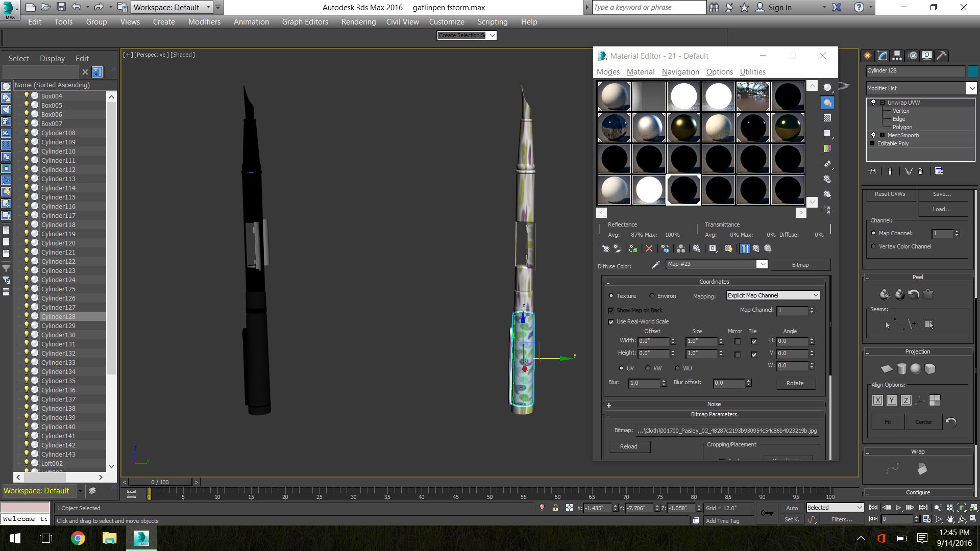Click the cylindrical projection icon
Image resolution: width=980 pixels, height=551 pixels.
902,369
